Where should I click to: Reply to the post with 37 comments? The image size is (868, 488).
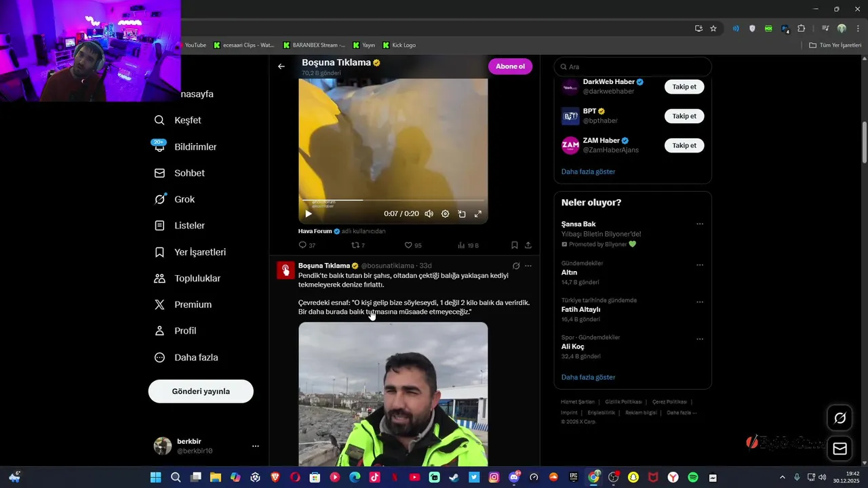(x=307, y=245)
